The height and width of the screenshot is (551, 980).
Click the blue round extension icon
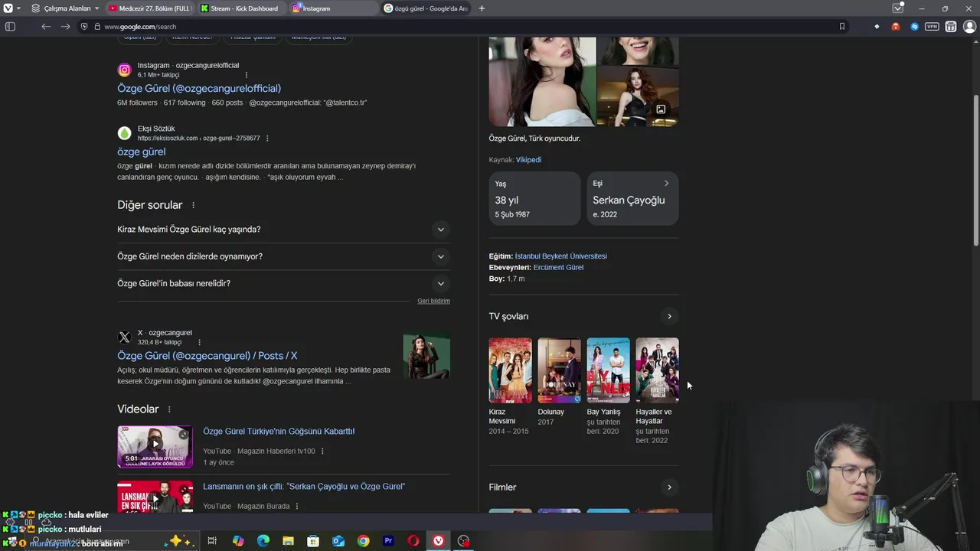point(914,27)
